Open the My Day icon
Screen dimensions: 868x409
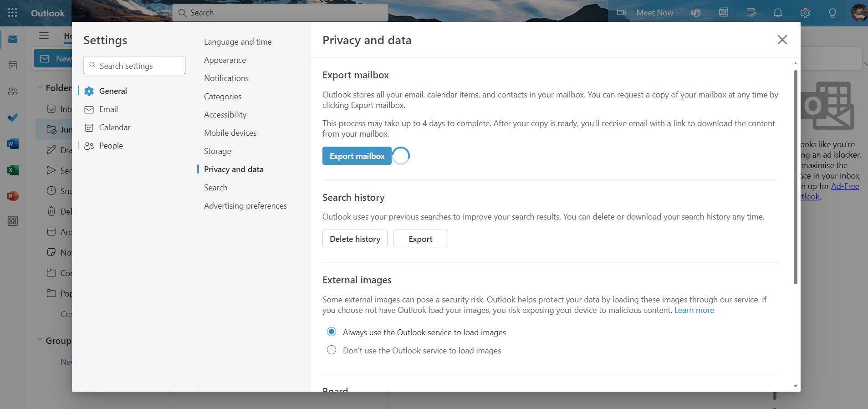[751, 13]
